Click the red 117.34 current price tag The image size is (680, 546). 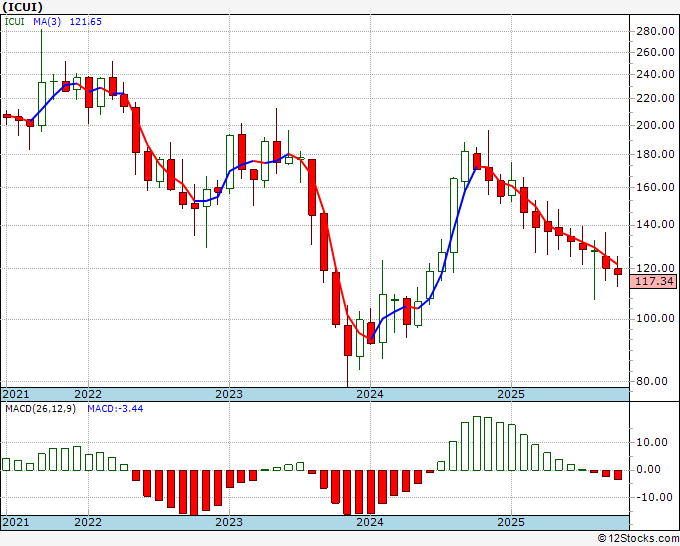pos(655,283)
